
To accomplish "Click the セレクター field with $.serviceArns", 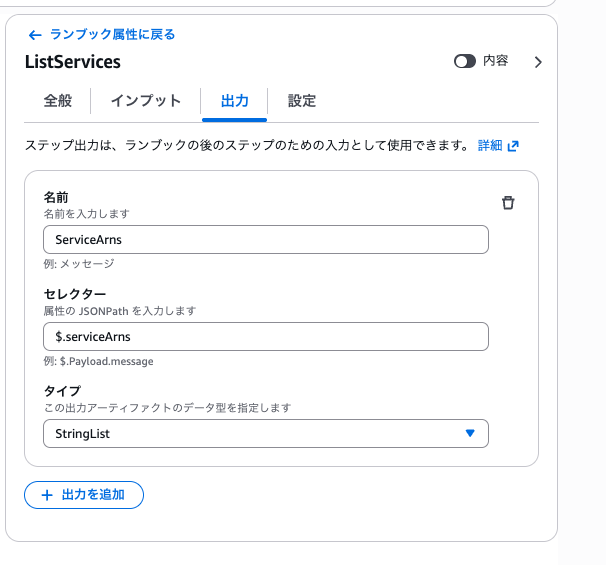I will coord(265,337).
